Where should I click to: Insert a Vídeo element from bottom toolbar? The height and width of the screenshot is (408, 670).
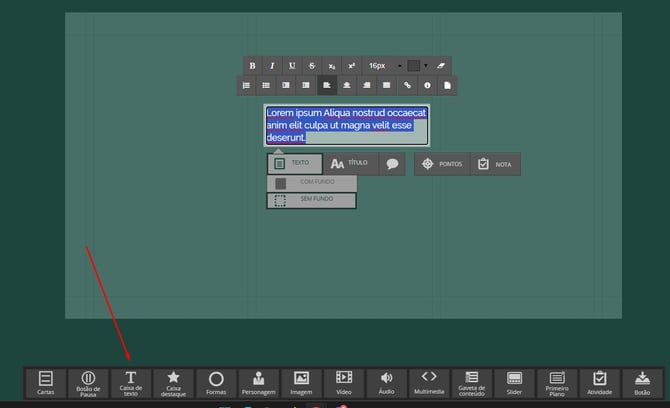(344, 382)
